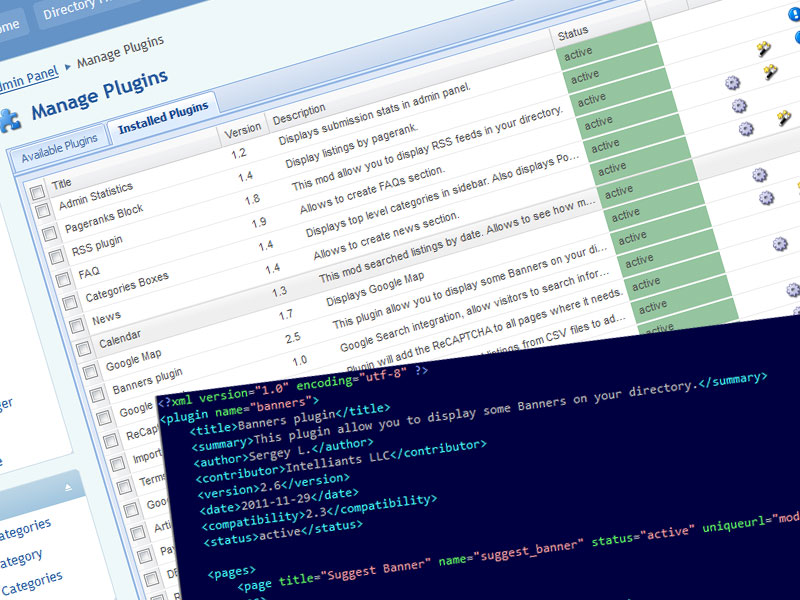Click version 1.9 in the FAQ row
Screen dimensions: 800x600
(x=259, y=222)
